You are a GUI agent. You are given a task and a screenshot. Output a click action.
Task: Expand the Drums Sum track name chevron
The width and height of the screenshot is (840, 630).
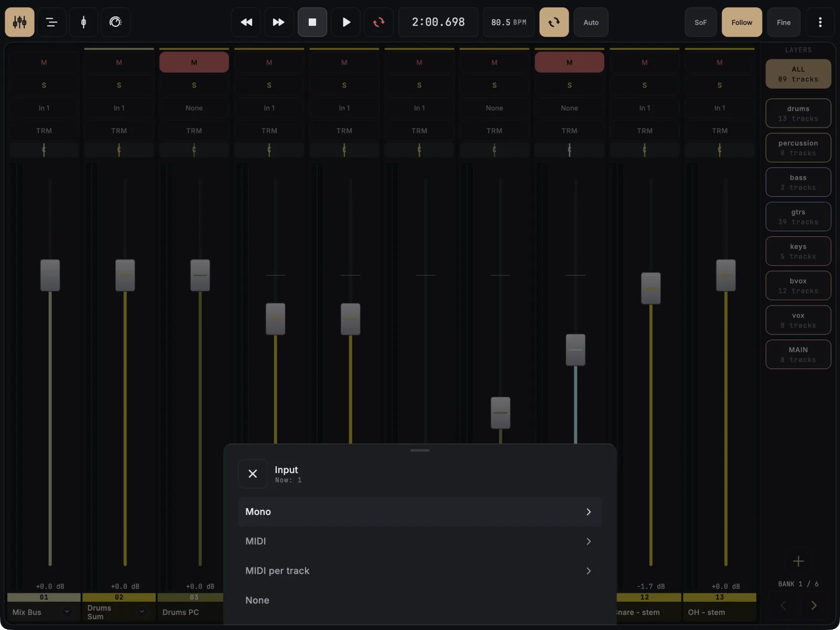click(142, 612)
